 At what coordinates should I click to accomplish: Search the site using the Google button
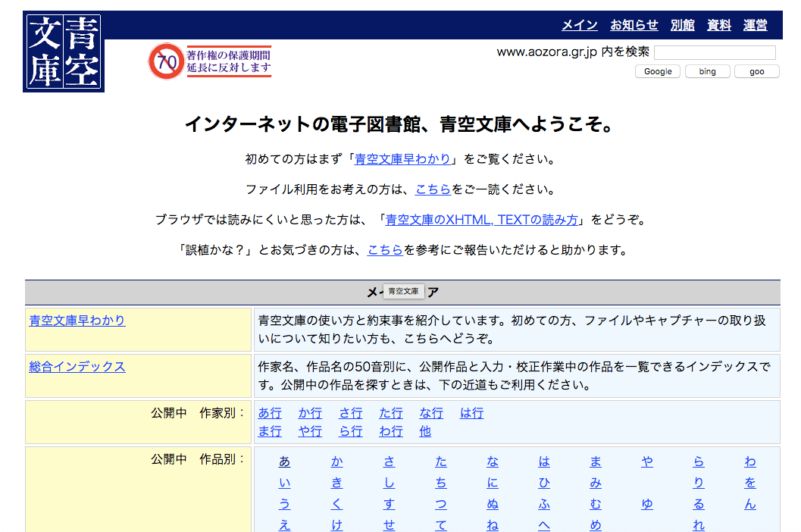(658, 71)
